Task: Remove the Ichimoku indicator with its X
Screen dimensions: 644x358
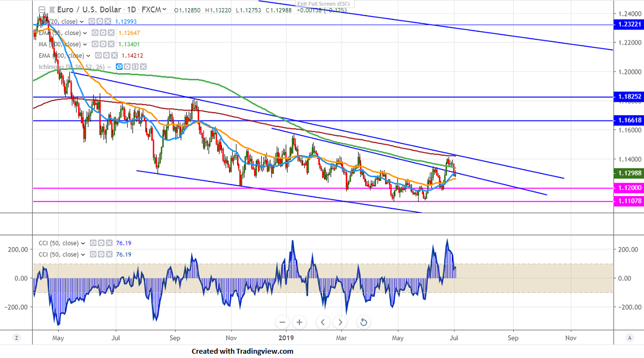Action: (x=143, y=67)
